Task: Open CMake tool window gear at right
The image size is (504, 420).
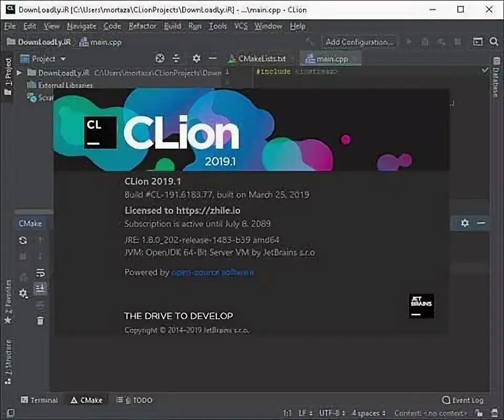Action: click(x=465, y=223)
